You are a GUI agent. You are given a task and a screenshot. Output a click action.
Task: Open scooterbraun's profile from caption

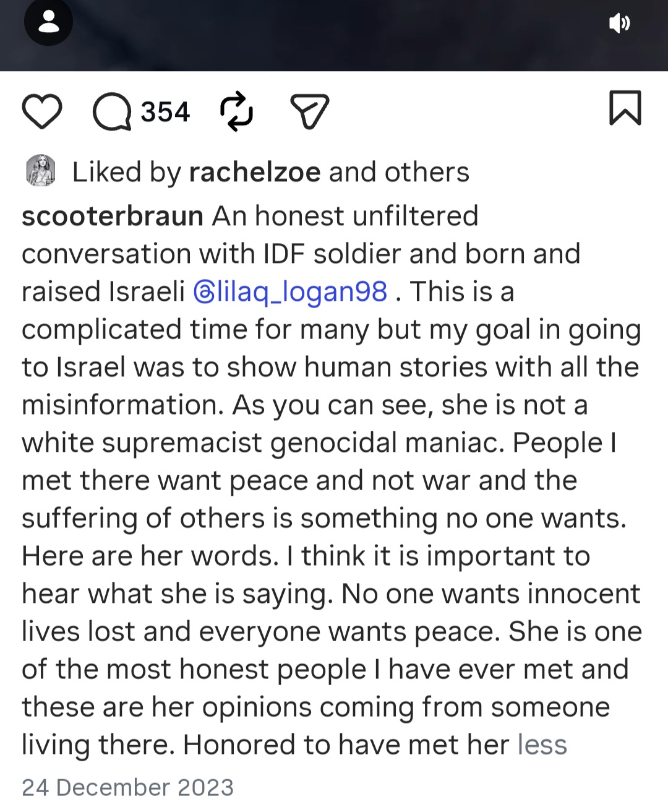pos(113,216)
